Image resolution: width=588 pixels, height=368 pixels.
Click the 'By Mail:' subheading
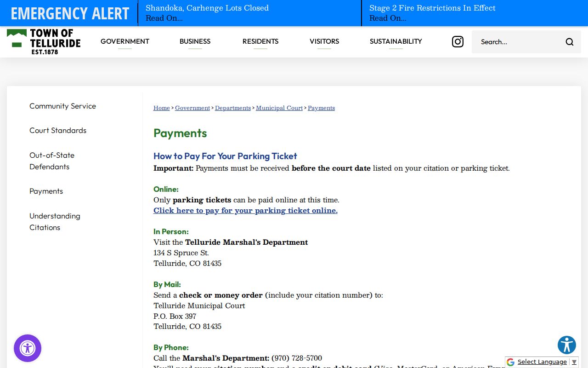click(167, 285)
